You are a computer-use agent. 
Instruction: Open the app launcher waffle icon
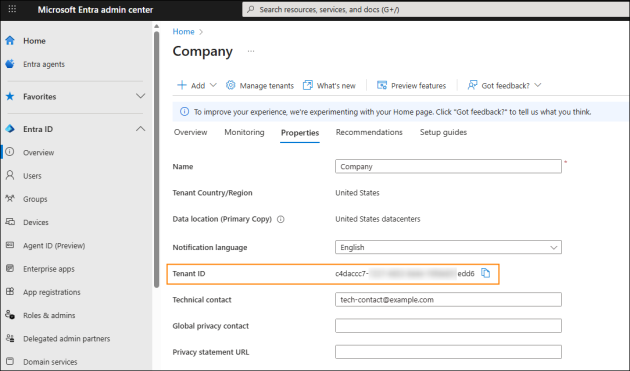pyautogui.click(x=12, y=9)
